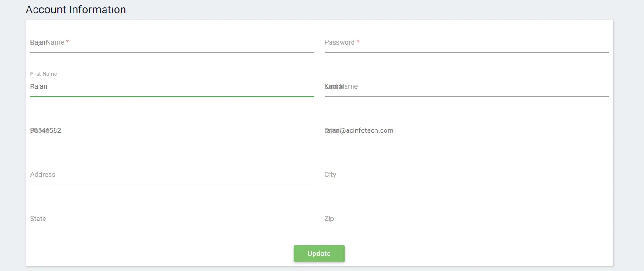Click the red asterisk next to Password
This screenshot has height=271, width=644.
(358, 42)
